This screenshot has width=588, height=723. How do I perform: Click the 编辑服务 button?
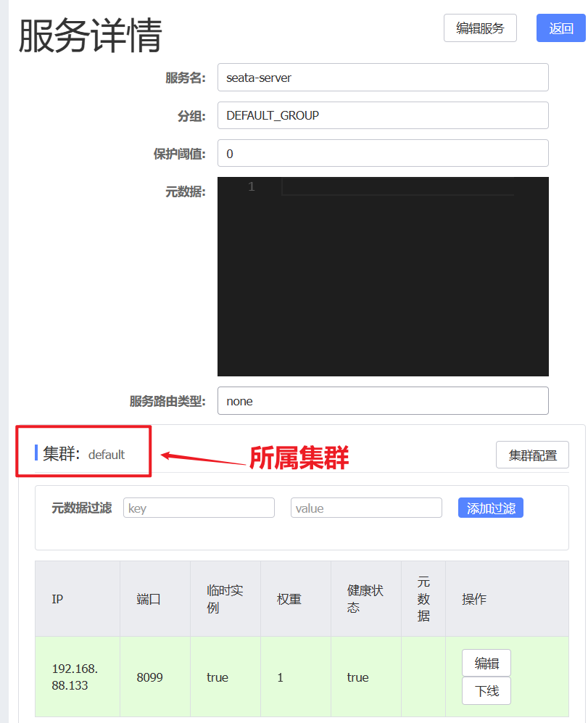480,28
